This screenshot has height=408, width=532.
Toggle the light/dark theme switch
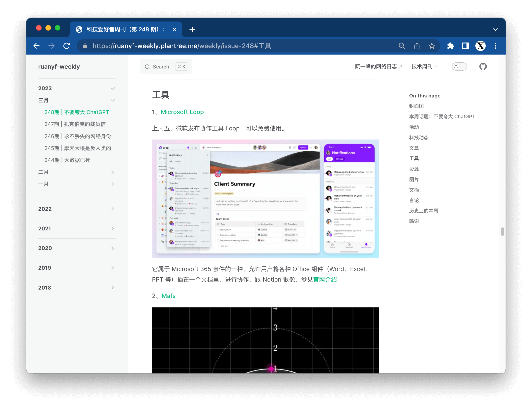[x=459, y=66]
